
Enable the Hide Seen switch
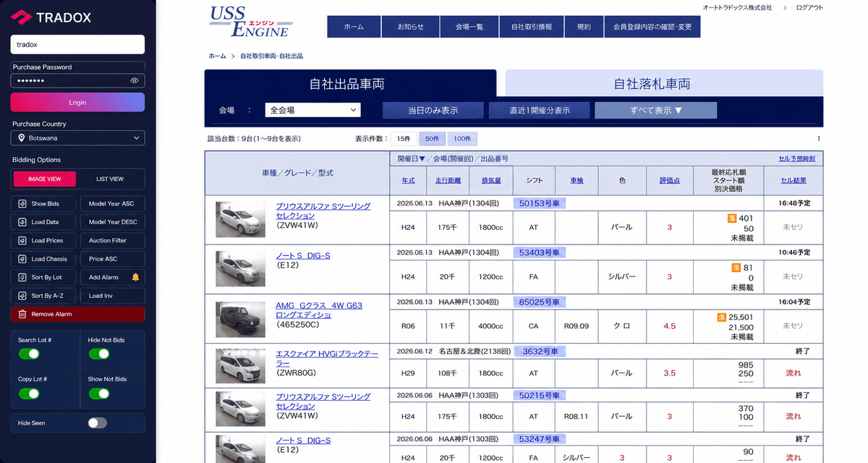pos(97,423)
